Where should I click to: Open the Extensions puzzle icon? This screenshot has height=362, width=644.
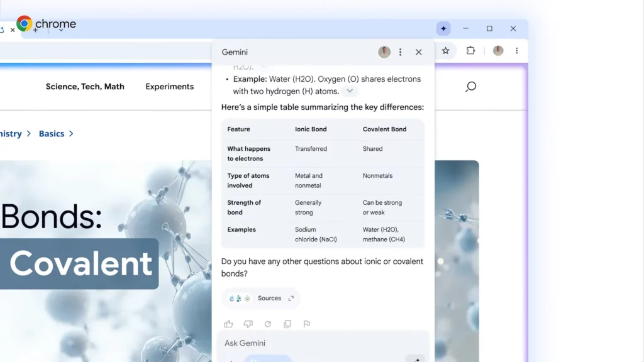[470, 51]
